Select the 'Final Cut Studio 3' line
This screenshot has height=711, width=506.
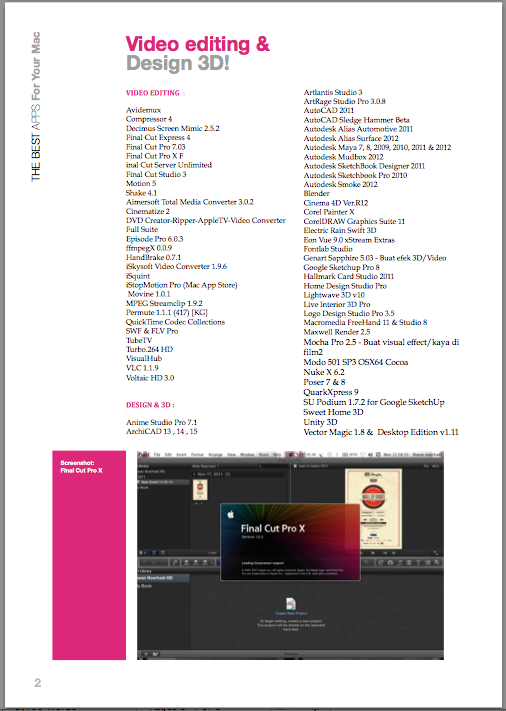pos(156,174)
